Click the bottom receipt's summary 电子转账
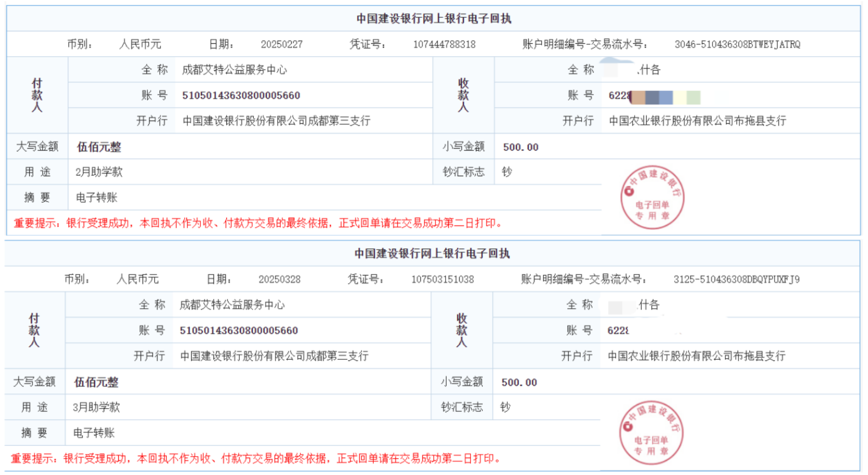868x475 pixels. pos(94,433)
